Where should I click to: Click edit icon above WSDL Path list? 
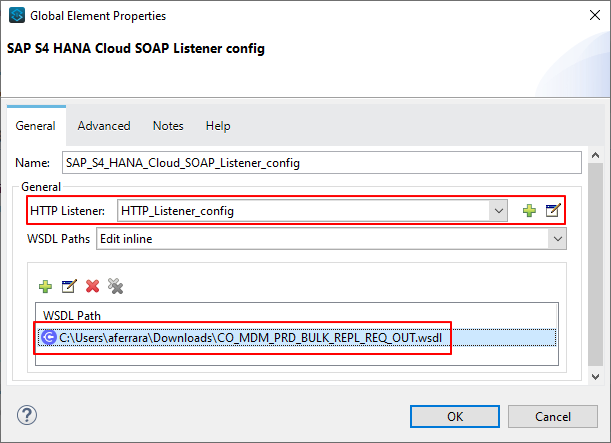(x=68, y=286)
